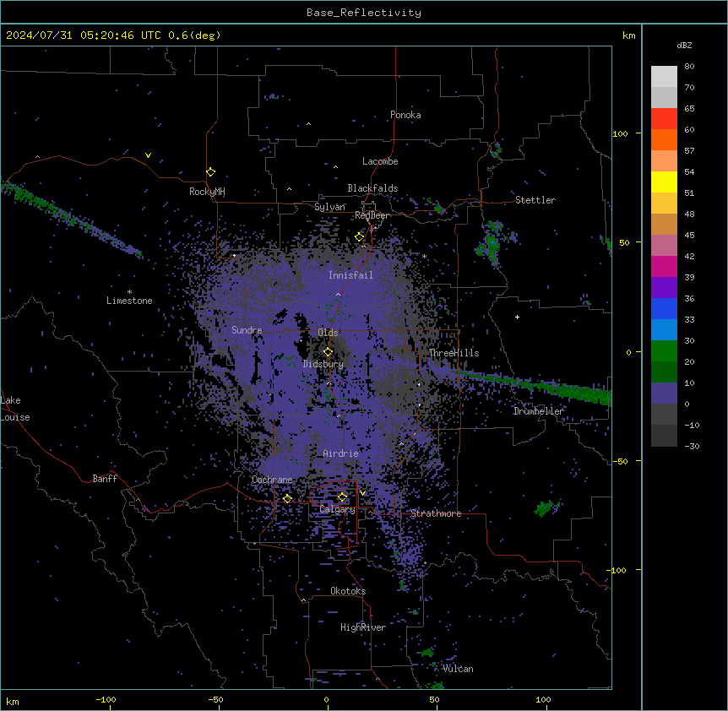Click the asterisk marker above Limestone

[x=129, y=292]
